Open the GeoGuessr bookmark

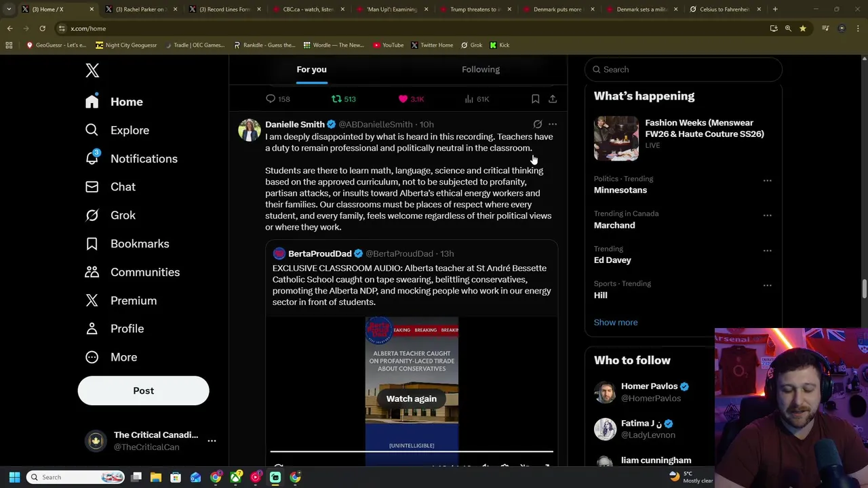56,45
